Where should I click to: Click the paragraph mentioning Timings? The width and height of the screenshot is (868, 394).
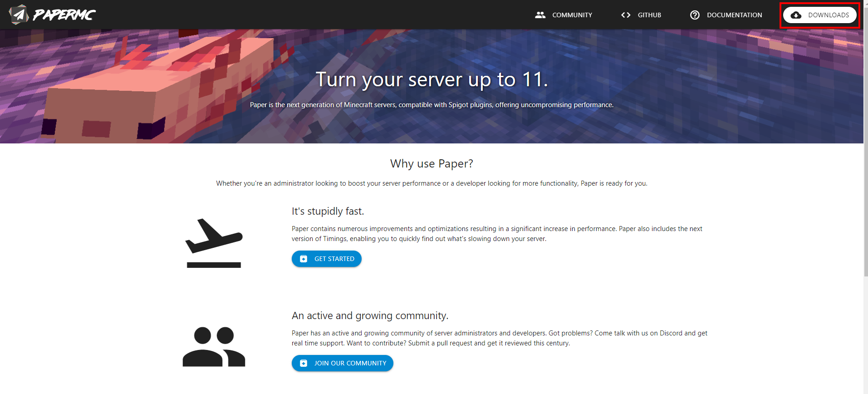pos(497,234)
